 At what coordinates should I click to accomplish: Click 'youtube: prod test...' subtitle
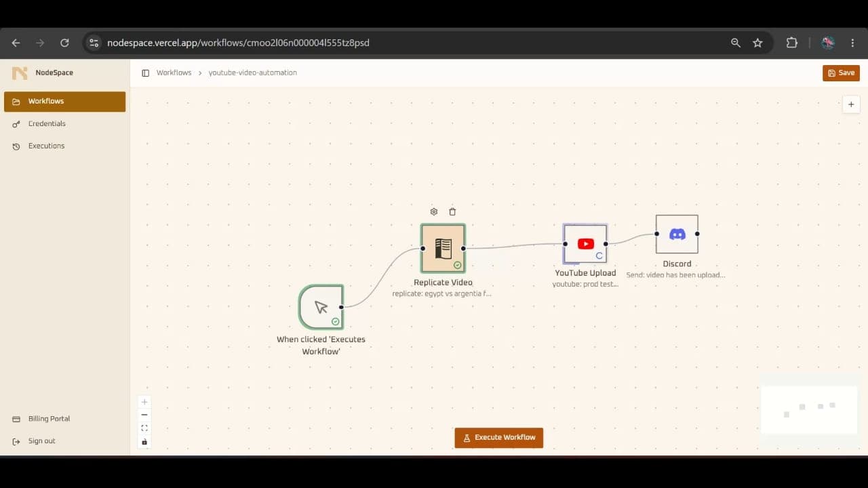pyautogui.click(x=585, y=285)
